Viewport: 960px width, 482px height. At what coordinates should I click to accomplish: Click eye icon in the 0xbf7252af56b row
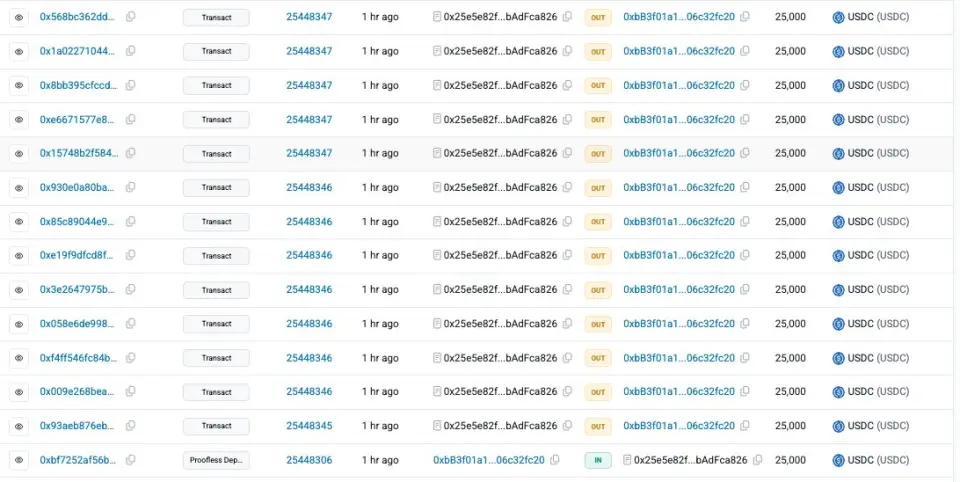[x=19, y=461]
